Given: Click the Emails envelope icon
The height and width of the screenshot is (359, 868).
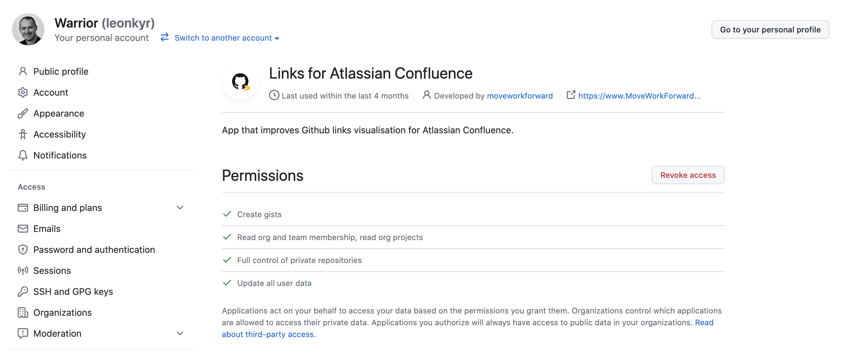Looking at the screenshot, I should click(23, 229).
